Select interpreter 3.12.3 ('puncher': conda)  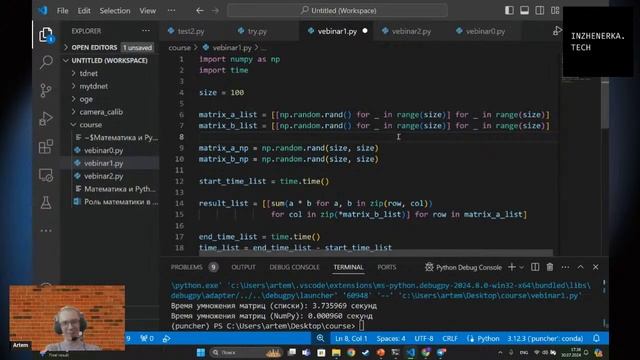coord(545,338)
